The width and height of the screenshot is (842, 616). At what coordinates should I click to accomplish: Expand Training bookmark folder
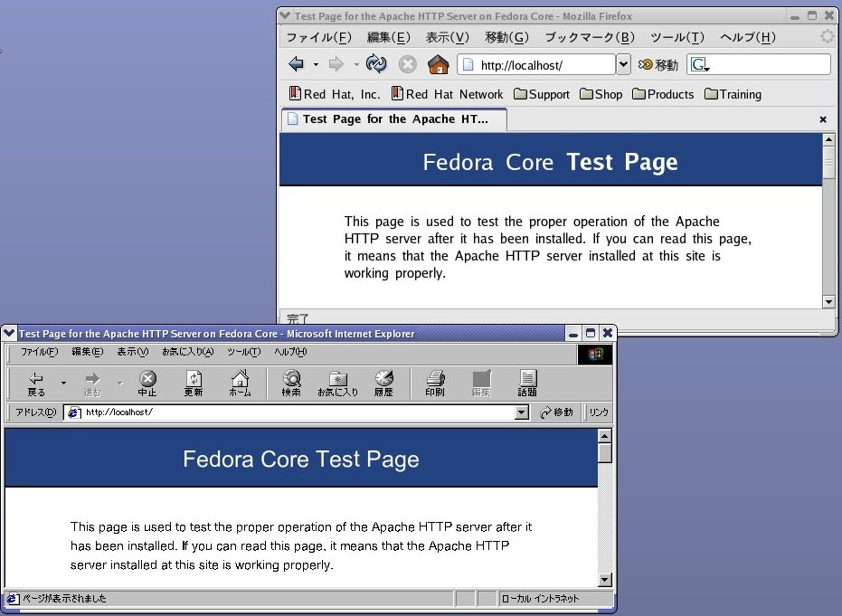coord(733,94)
